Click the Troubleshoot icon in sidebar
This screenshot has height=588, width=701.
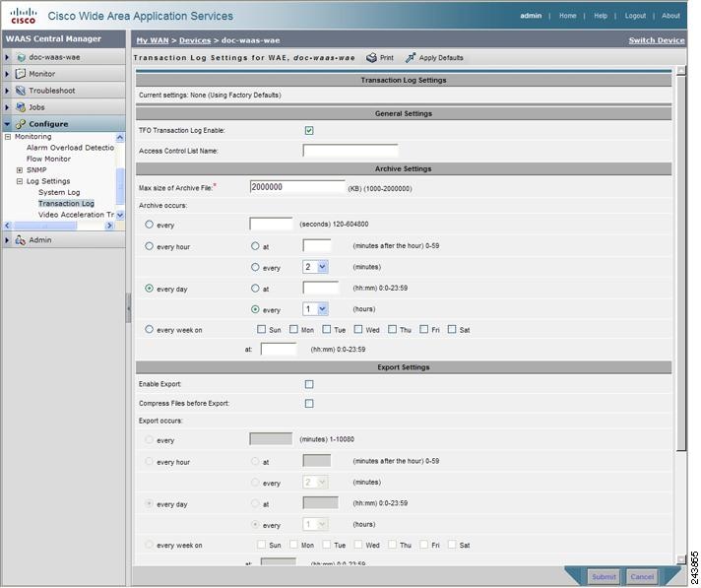point(21,91)
